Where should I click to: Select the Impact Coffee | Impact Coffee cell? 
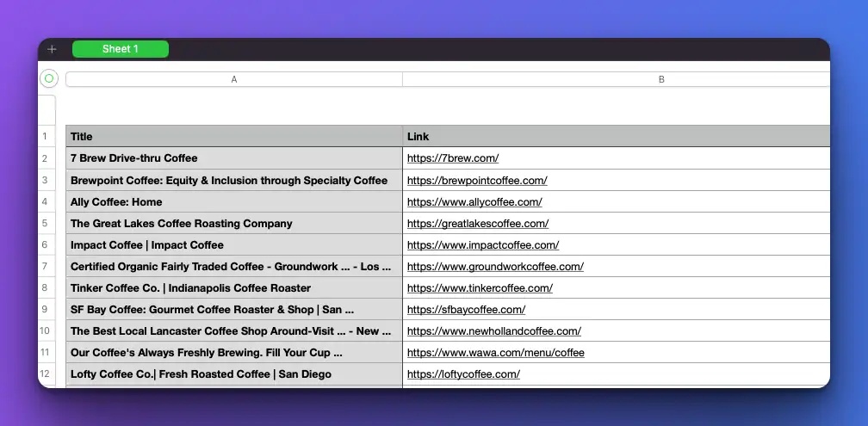(234, 244)
